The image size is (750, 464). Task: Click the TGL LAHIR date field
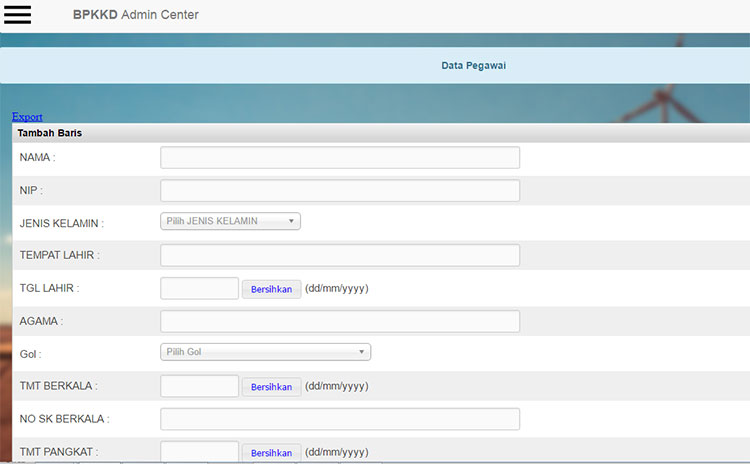199,288
